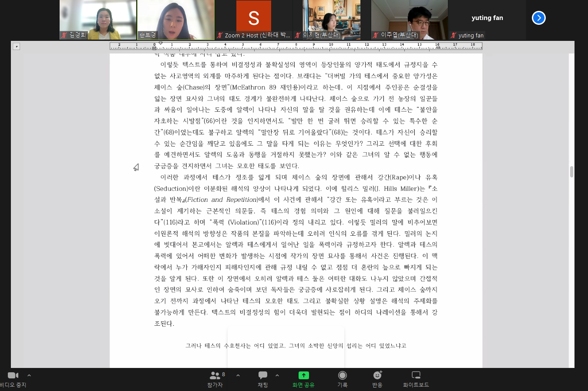The width and height of the screenshot is (588, 391).
Task: Select the Zoom 2 Host video tile
Action: (254, 20)
